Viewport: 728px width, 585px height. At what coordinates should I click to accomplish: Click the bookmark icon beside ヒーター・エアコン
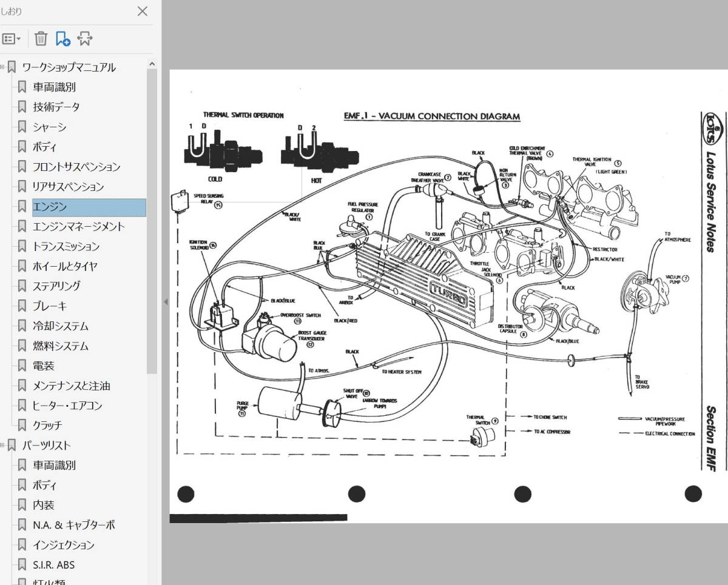pyautogui.click(x=22, y=406)
